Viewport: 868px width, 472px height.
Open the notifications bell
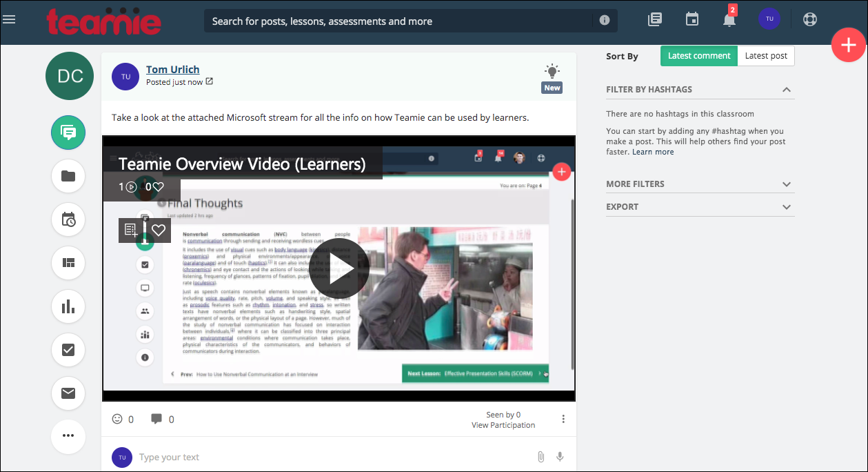pyautogui.click(x=729, y=20)
